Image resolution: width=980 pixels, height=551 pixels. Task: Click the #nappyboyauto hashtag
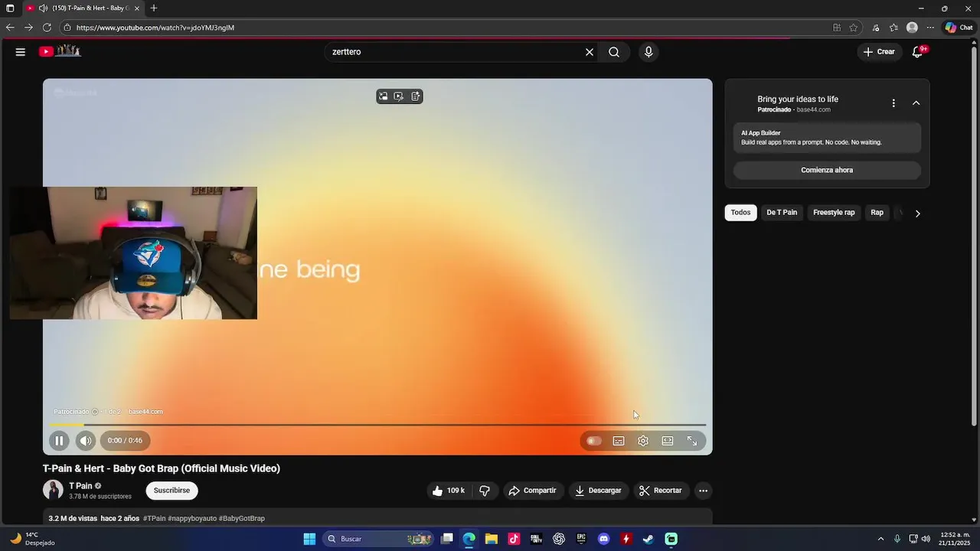(x=192, y=518)
